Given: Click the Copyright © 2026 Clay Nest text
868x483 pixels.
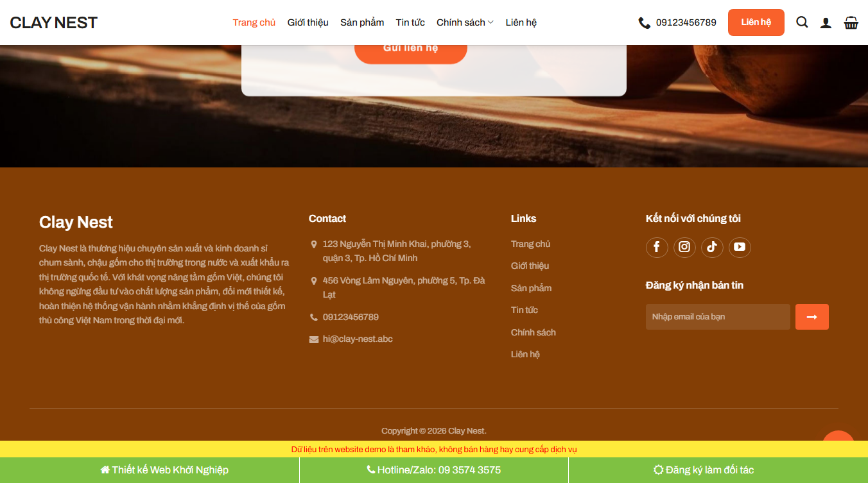Looking at the screenshot, I should [x=434, y=431].
